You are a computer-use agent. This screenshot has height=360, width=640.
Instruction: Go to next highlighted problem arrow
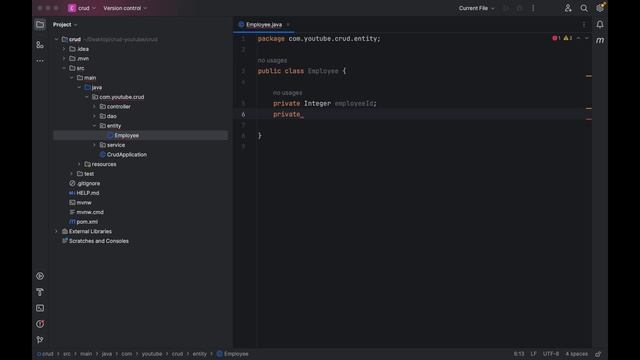[x=587, y=38]
